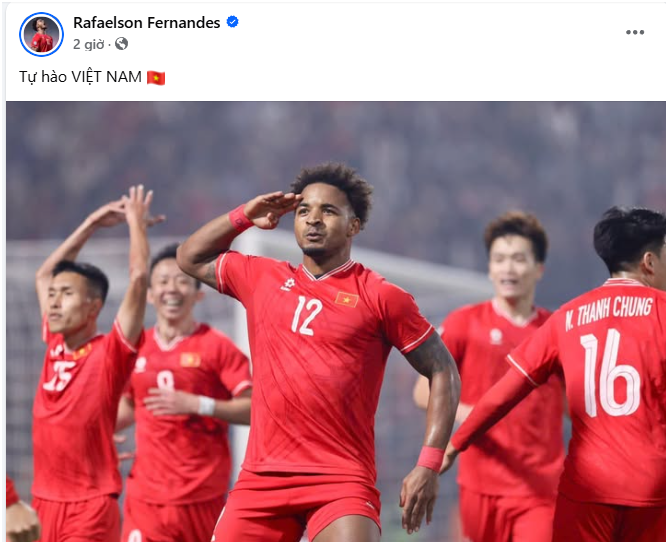The width and height of the screenshot is (668, 544).
Task: Open the post via the "2 giờ" timestamp
Action: 89,44
